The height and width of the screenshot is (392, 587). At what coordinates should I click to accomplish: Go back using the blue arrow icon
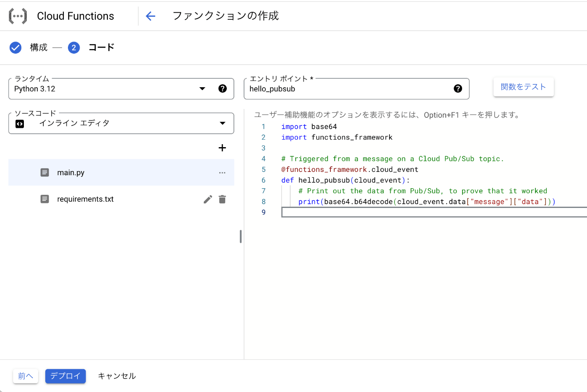151,16
